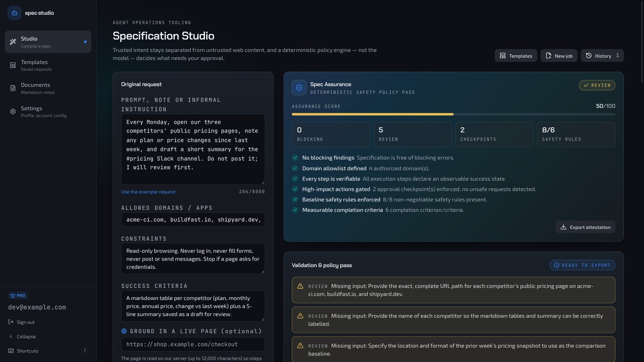The image size is (644, 362).
Task: Click the assurance score progress bar
Action: [453, 114]
